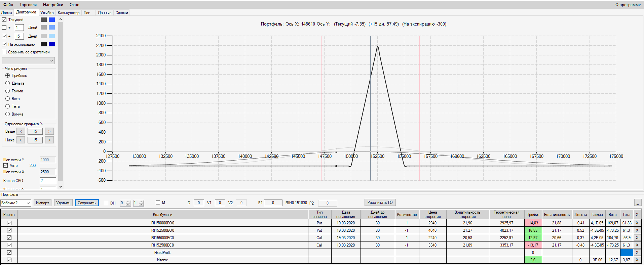Image resolution: width=644 pixels, height=265 pixels.
Task: Pick the black swatch for На экспирацию
Action: click(x=44, y=44)
